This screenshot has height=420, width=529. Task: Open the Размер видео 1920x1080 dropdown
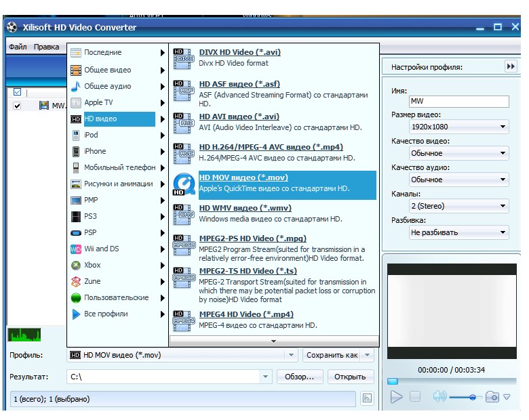point(458,127)
